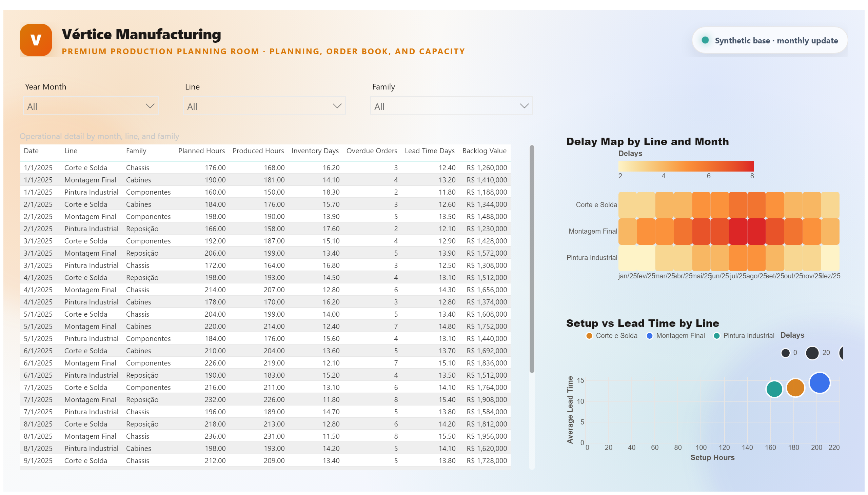Click the Vértice orange V logo icon
This screenshot has height=495, width=868.
pyautogui.click(x=36, y=40)
